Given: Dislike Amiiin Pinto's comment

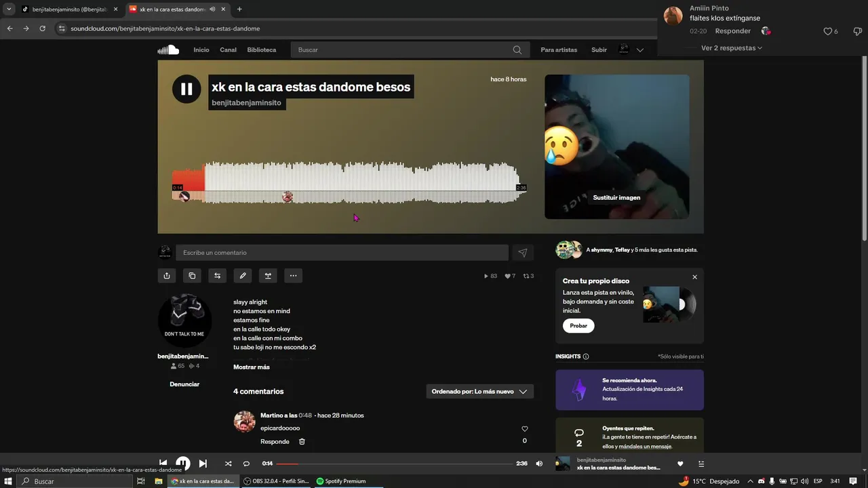Looking at the screenshot, I should (857, 31).
